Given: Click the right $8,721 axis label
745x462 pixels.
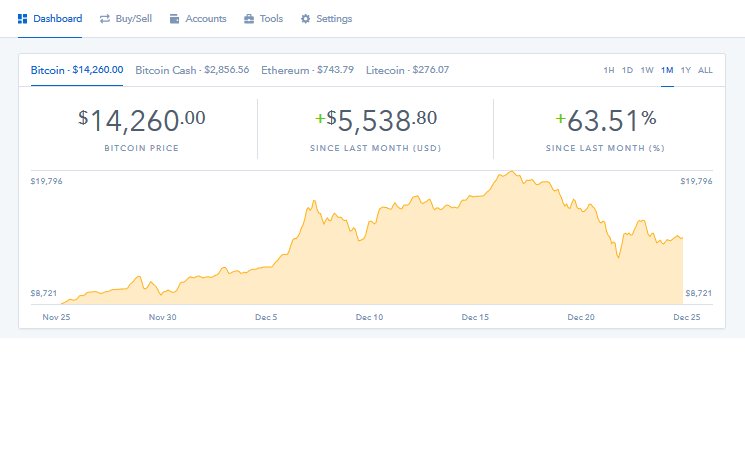Looking at the screenshot, I should [x=698, y=293].
